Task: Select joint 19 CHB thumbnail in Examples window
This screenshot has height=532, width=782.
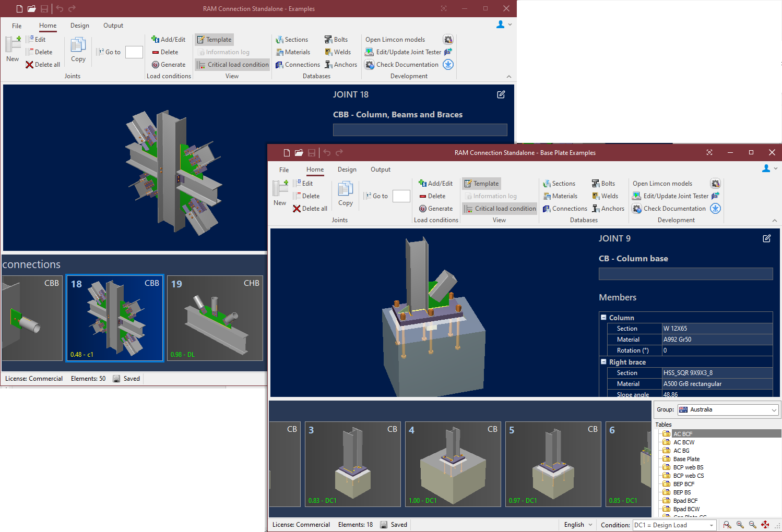Action: point(215,318)
